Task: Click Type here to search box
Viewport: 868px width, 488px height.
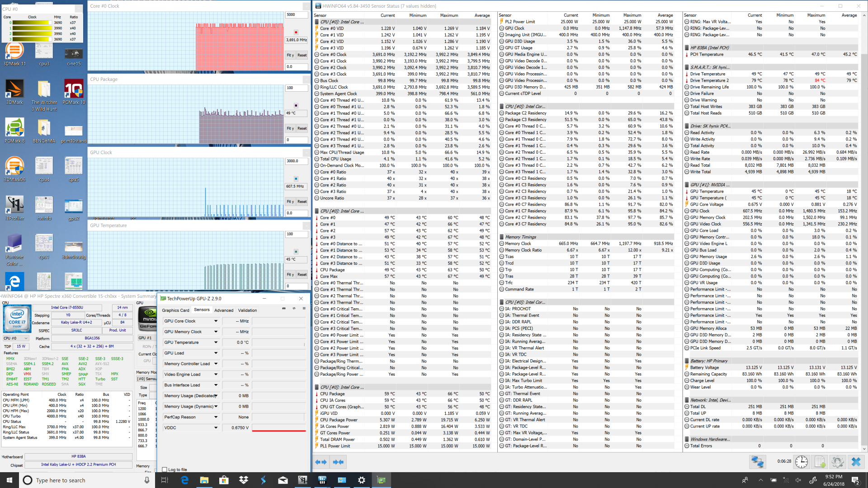Action: (87, 480)
